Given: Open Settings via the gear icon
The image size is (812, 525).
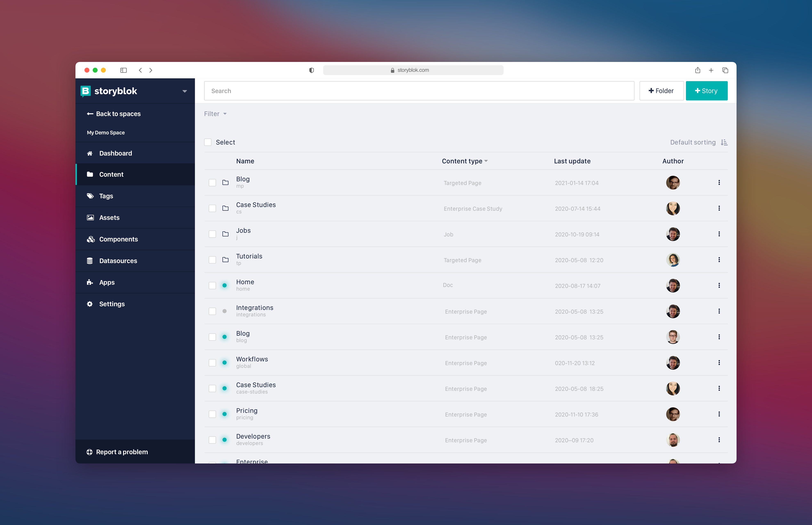Looking at the screenshot, I should point(90,304).
